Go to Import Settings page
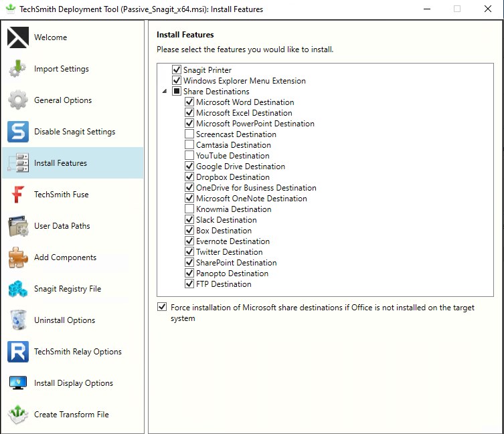 pos(73,69)
